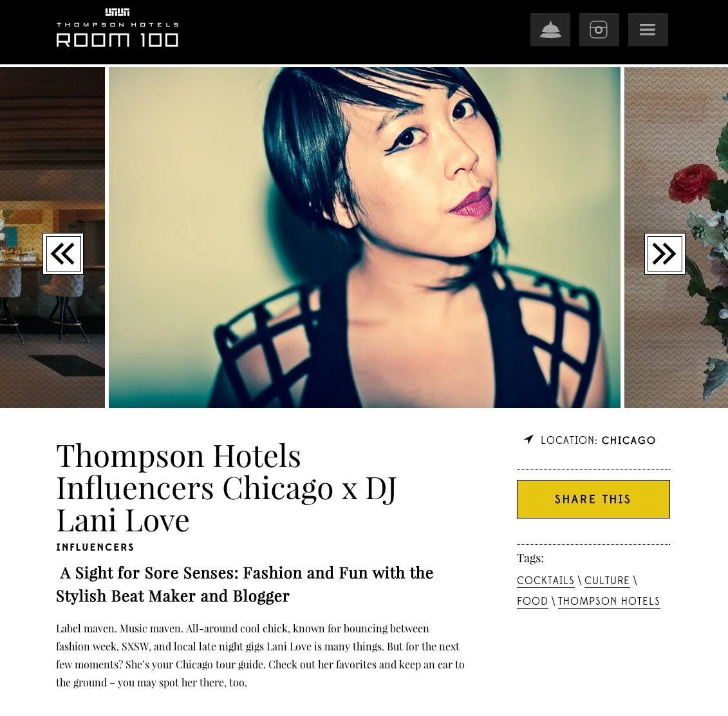Advance to next slide with right double-arrow
The width and height of the screenshot is (728, 716).
tap(664, 254)
